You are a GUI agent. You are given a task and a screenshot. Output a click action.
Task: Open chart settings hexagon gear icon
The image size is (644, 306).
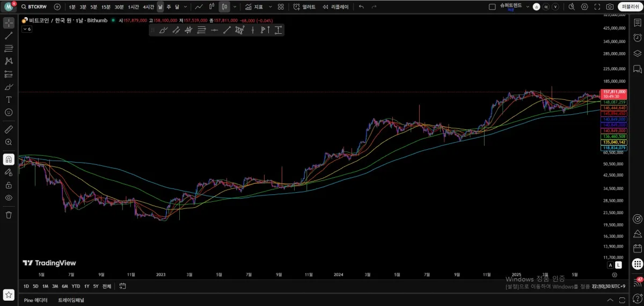[584, 7]
